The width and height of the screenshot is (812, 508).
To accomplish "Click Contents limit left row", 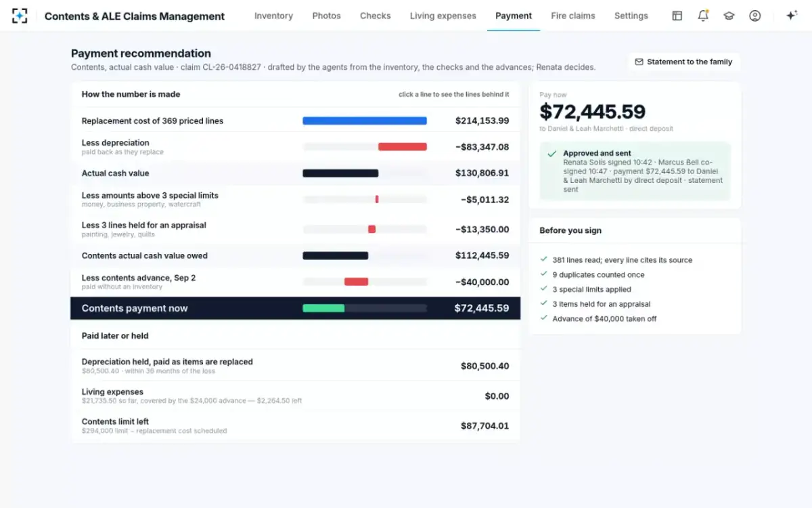I will (296, 425).
